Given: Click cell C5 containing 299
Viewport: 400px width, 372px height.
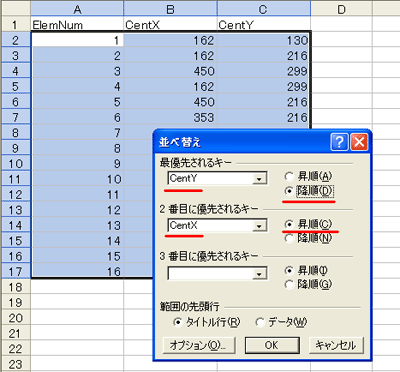Looking at the screenshot, I should 264,86.
